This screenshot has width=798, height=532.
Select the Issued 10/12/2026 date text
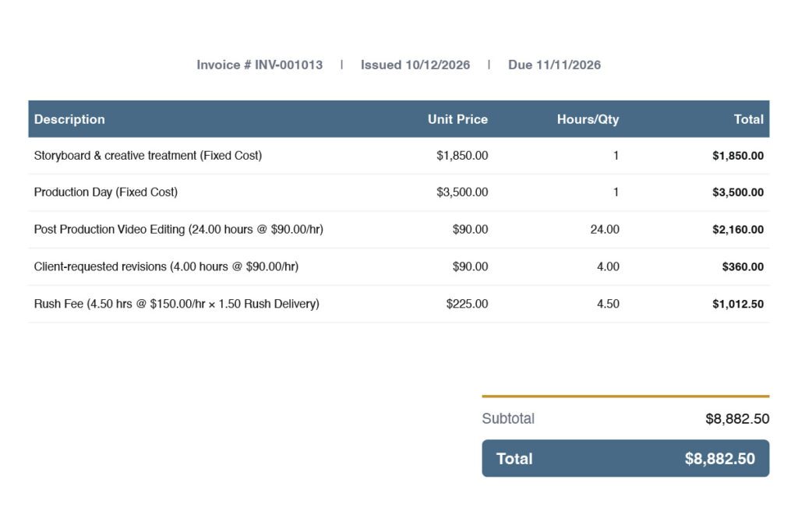[x=415, y=65]
